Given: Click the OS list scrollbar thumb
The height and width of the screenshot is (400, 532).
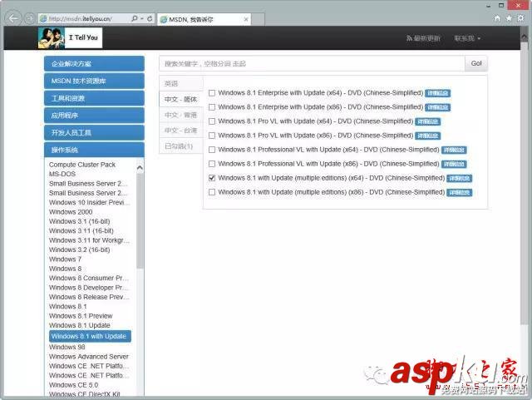Looking at the screenshot, I should pos(140,220).
